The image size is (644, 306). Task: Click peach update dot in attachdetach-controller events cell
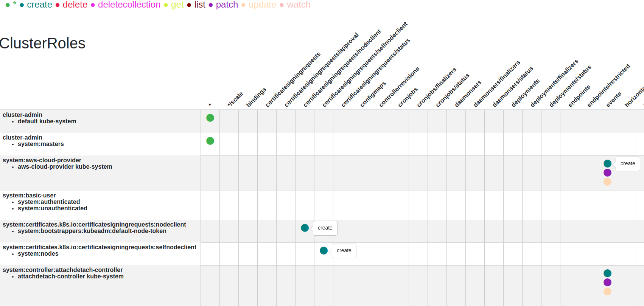click(608, 292)
